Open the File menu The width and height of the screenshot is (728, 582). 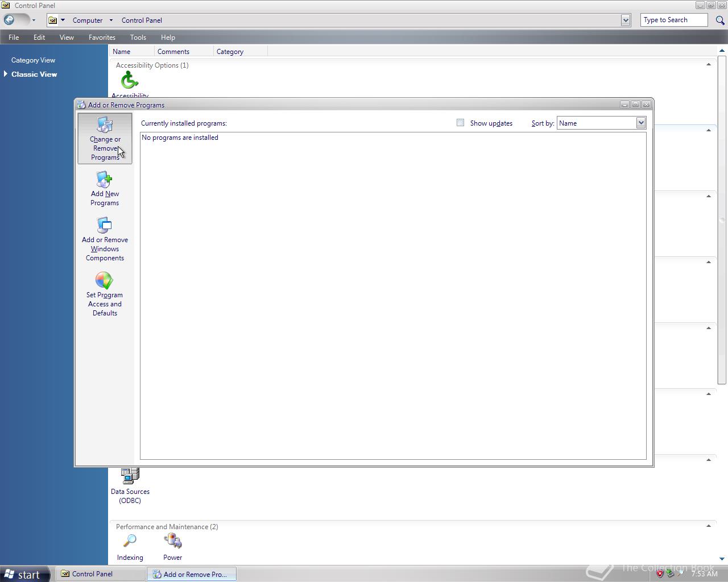tap(14, 37)
